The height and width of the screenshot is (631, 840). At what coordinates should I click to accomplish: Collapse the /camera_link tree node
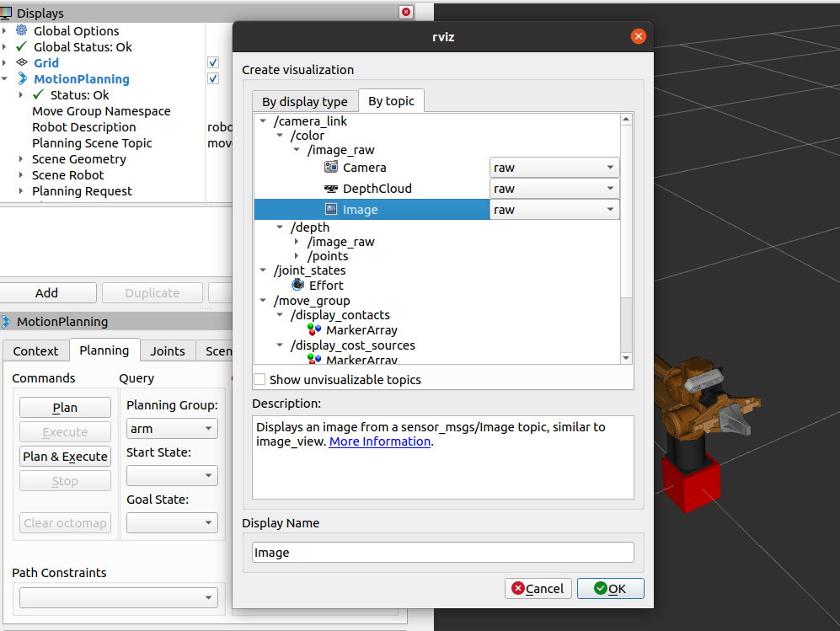pyautogui.click(x=263, y=121)
